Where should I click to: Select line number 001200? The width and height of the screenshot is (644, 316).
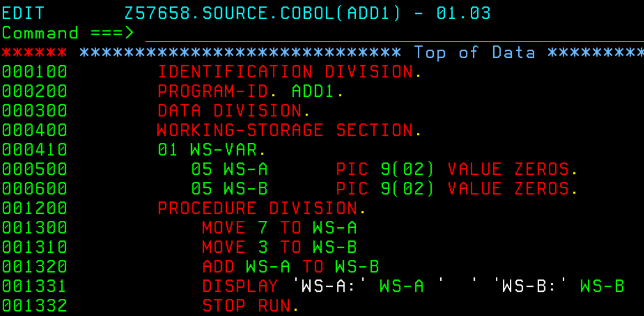[x=34, y=208]
